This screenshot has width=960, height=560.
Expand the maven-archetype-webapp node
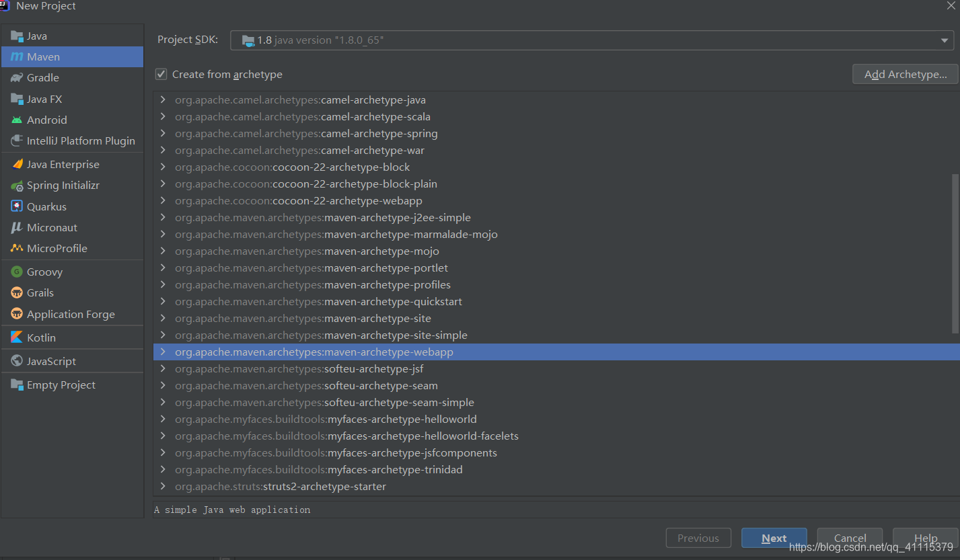point(163,352)
